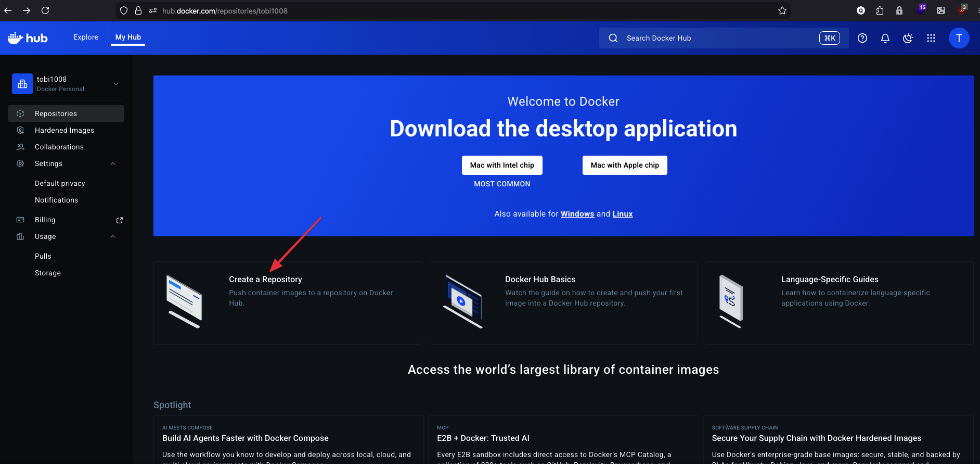Click the Docker Hub logo

click(28, 38)
